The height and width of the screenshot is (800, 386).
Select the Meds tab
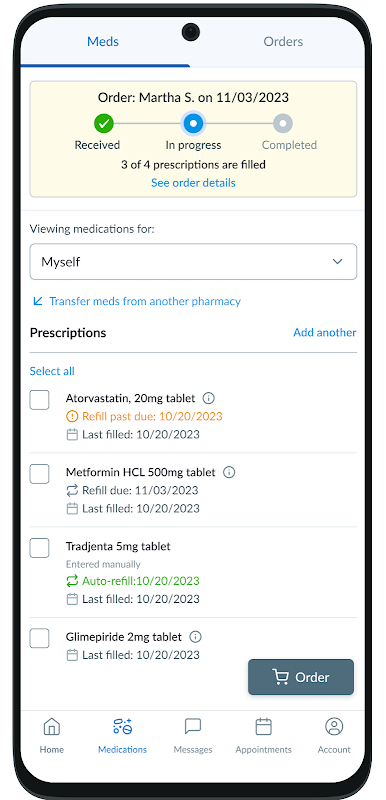coord(103,42)
